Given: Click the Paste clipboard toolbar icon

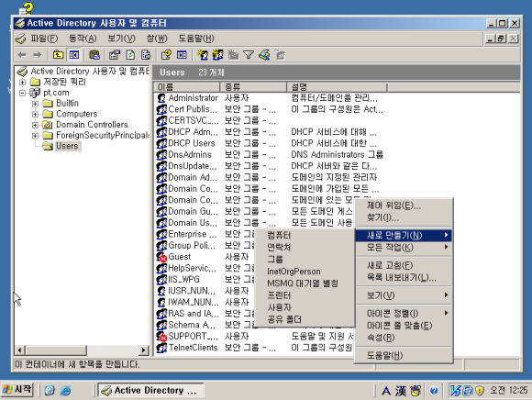Looking at the screenshot, I should pyautogui.click(x=94, y=55).
